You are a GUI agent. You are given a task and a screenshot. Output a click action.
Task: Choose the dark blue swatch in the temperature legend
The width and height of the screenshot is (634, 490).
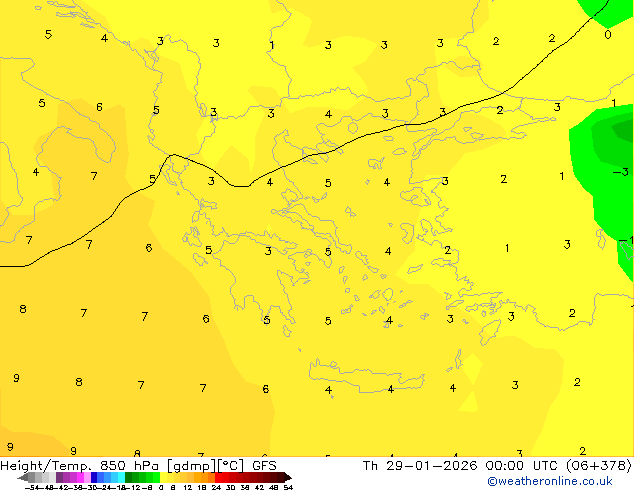pyautogui.click(x=94, y=477)
